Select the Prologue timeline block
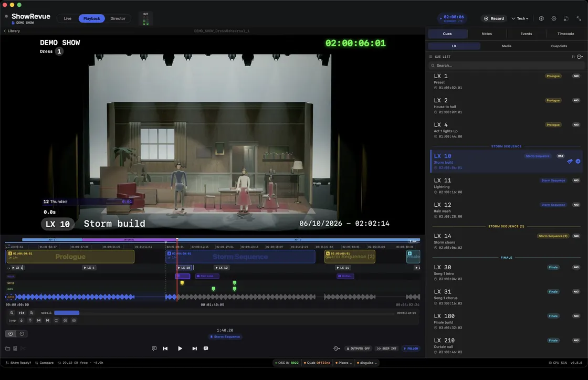 coord(70,257)
